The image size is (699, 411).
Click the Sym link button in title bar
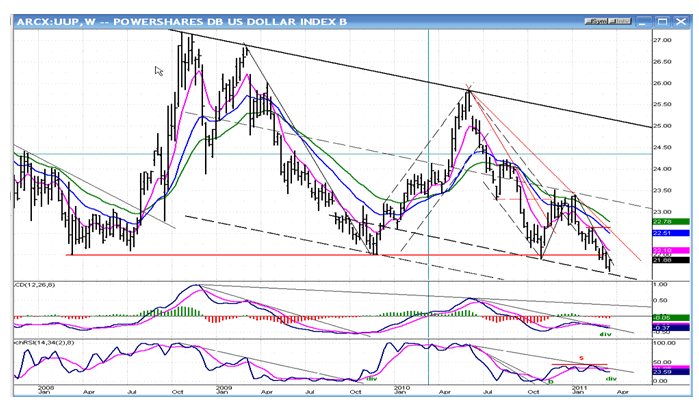[x=596, y=21]
